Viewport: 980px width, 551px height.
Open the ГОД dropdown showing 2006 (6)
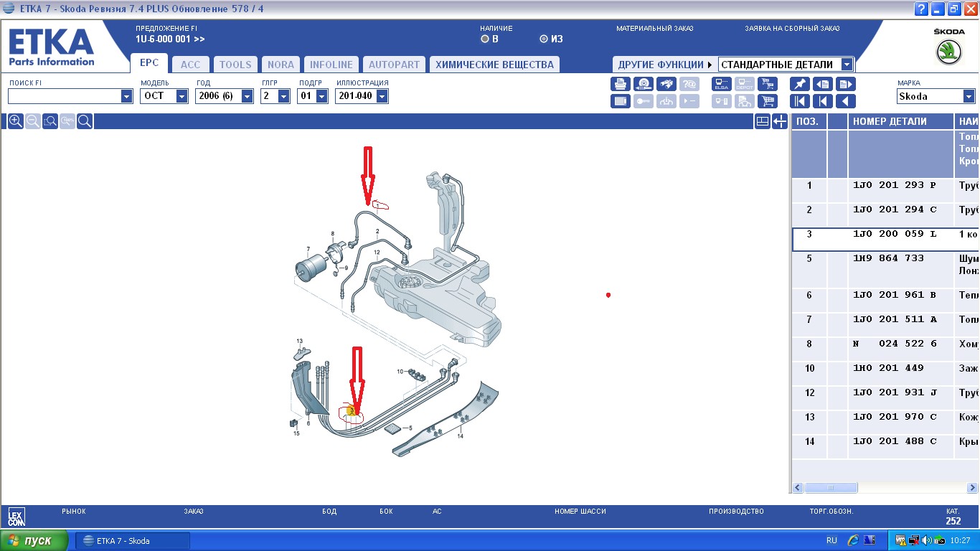[248, 96]
